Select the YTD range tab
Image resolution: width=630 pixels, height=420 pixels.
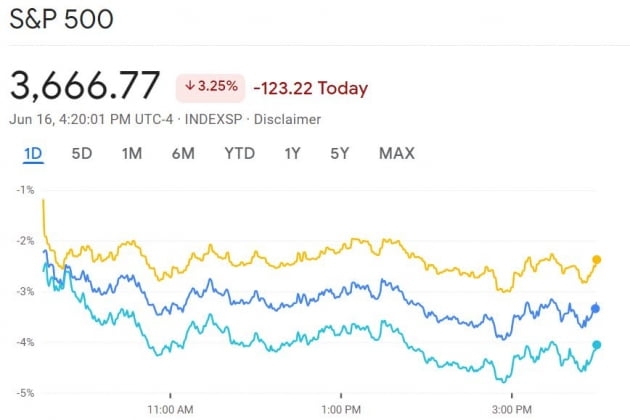click(x=239, y=154)
